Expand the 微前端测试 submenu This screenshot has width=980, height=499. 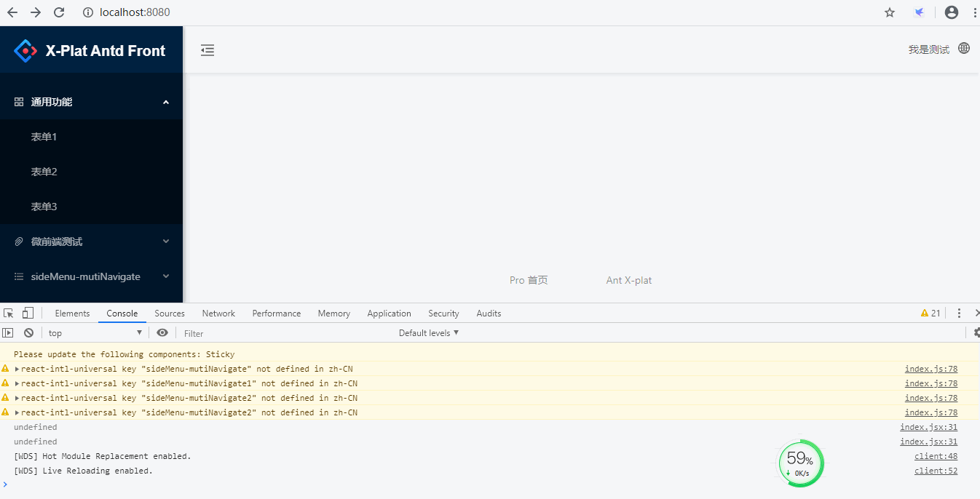[92, 241]
